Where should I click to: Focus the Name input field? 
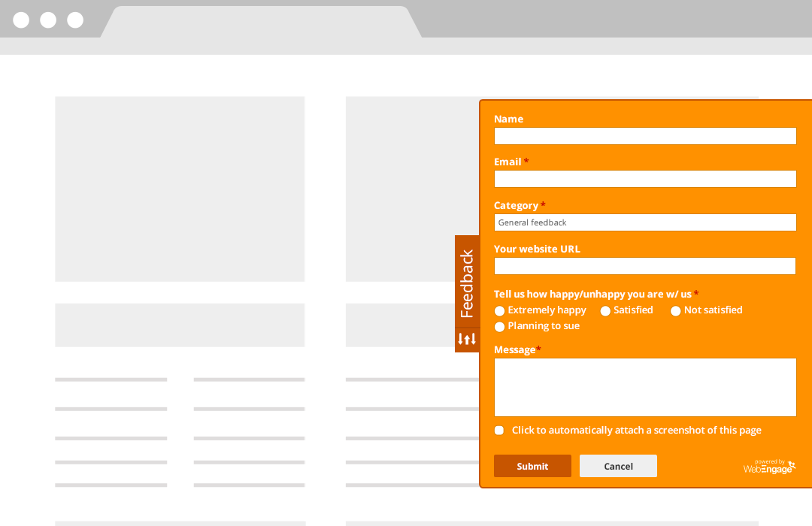[x=645, y=136]
